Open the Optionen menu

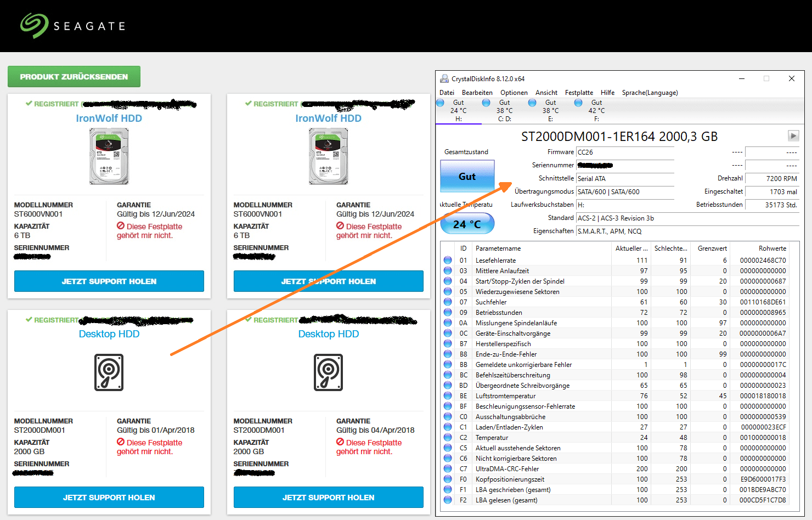point(514,93)
